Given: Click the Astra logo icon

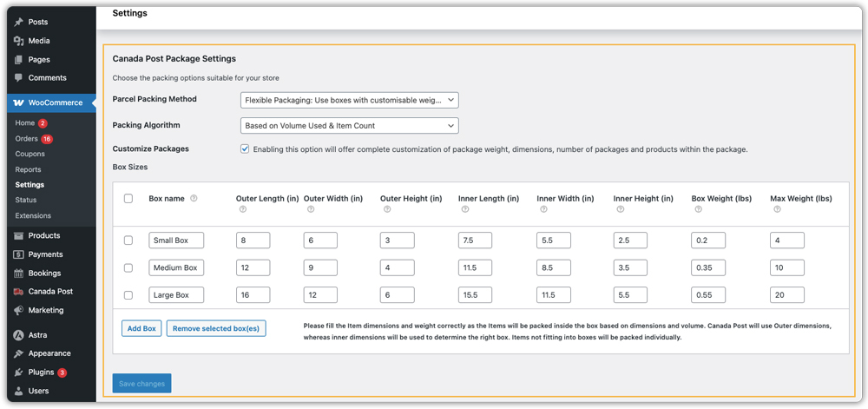Looking at the screenshot, I should [x=19, y=335].
